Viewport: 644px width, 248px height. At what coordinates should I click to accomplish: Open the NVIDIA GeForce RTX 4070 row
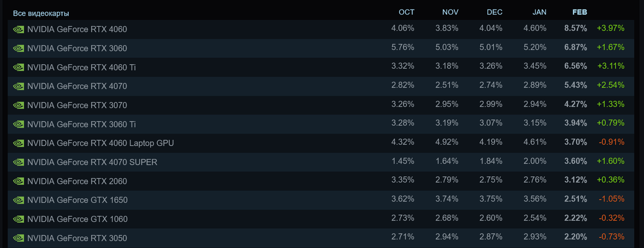point(322,86)
